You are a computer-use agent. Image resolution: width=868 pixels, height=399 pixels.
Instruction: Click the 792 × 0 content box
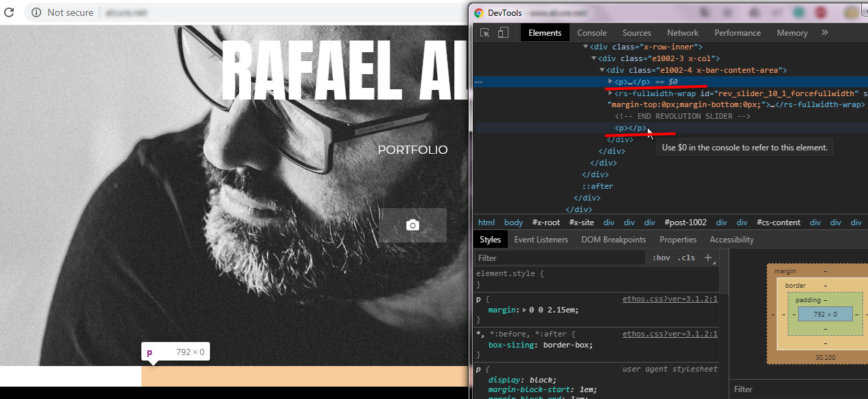[825, 314]
